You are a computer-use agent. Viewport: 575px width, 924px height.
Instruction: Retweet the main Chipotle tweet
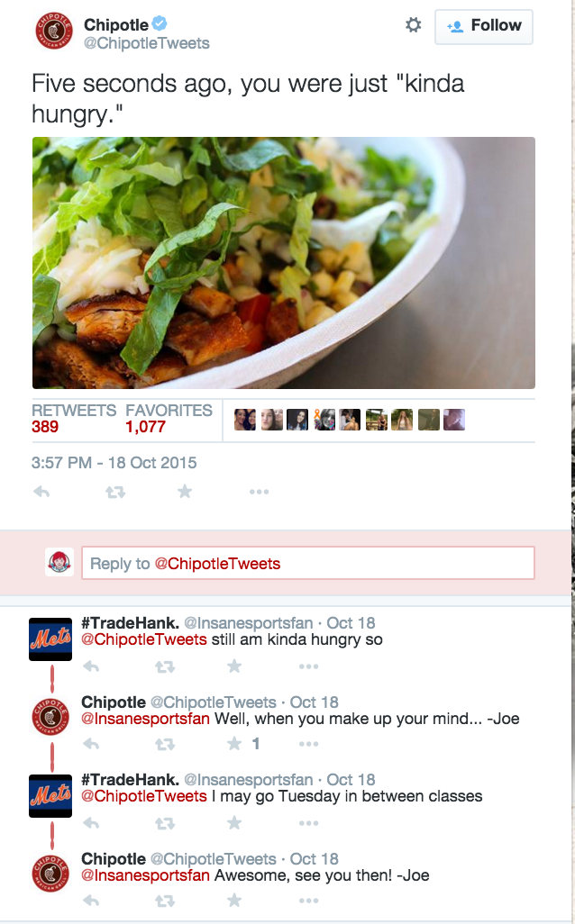click(x=115, y=492)
